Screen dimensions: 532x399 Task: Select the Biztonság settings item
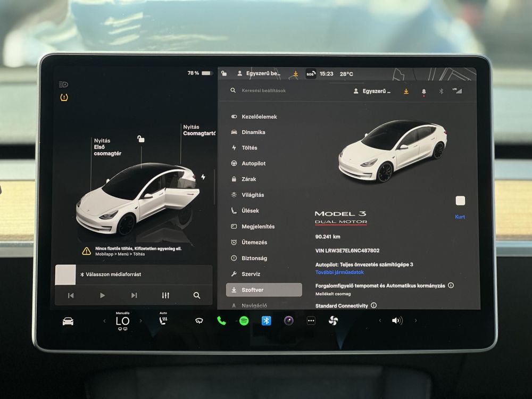(249, 258)
